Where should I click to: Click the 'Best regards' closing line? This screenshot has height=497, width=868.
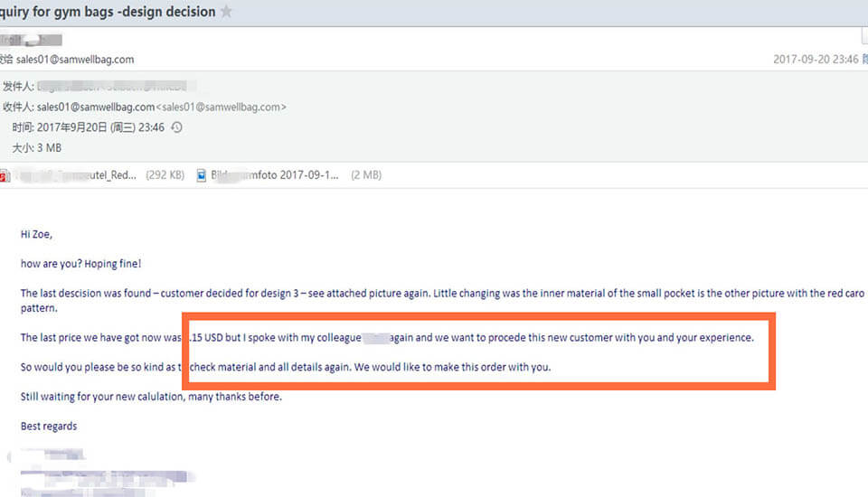click(x=49, y=426)
